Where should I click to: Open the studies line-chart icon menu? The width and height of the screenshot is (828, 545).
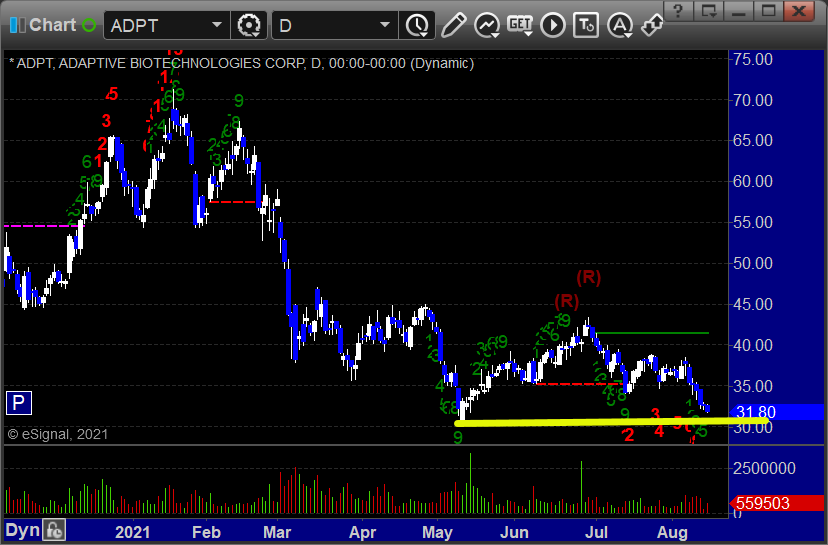point(487,25)
